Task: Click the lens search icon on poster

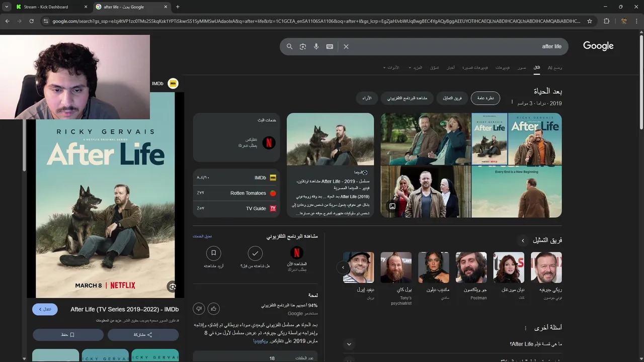Action: click(x=173, y=286)
